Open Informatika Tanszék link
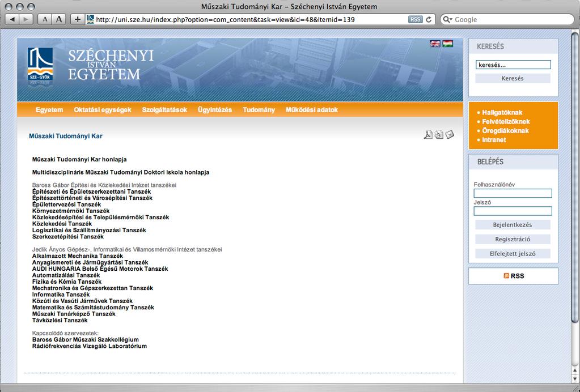The width and height of the screenshot is (580, 392). pos(61,295)
